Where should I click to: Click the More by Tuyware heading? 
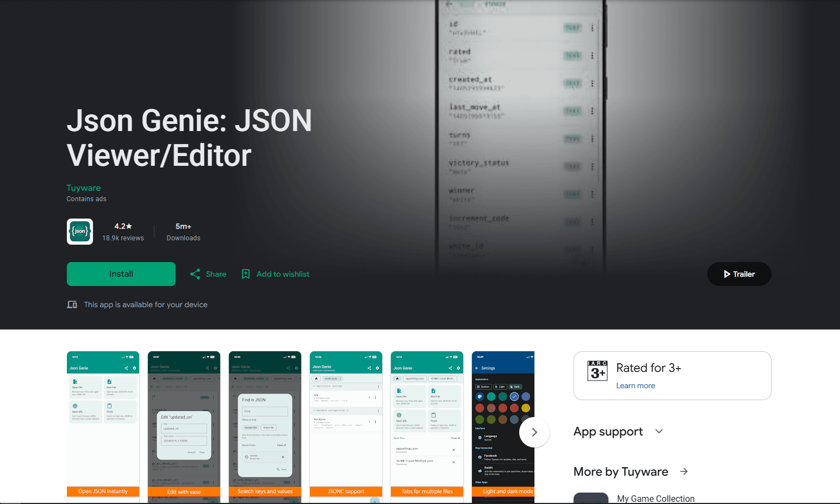point(621,471)
